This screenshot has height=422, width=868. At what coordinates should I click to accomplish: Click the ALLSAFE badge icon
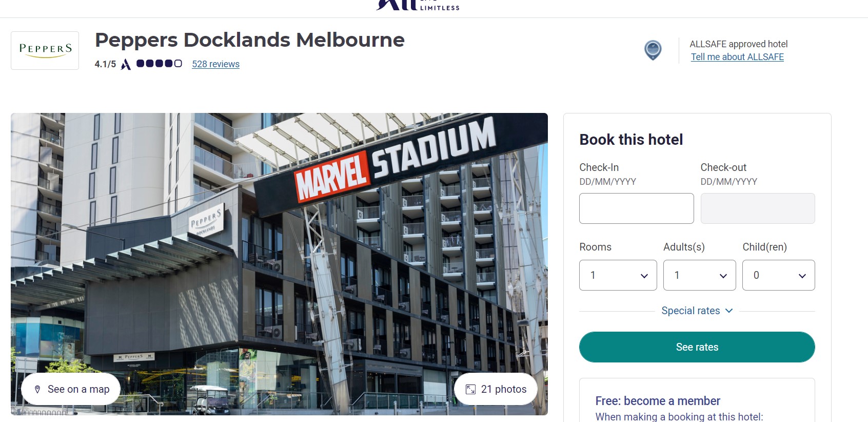click(653, 50)
